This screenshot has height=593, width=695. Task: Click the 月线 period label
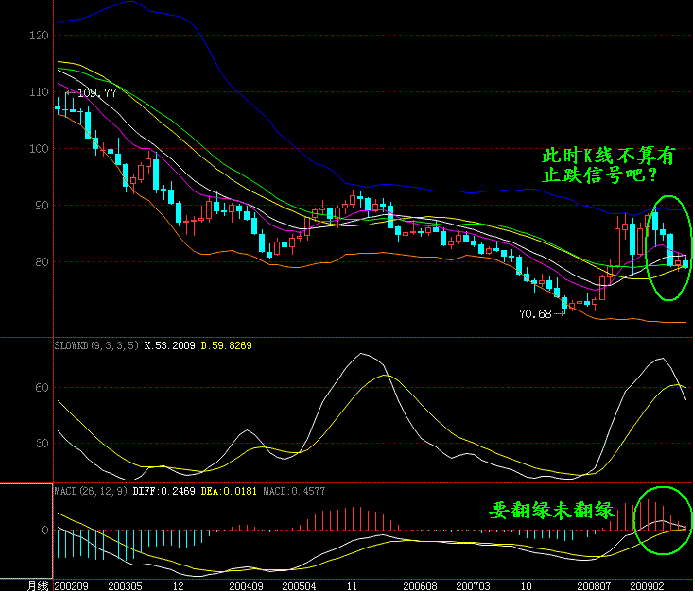[x=38, y=586]
